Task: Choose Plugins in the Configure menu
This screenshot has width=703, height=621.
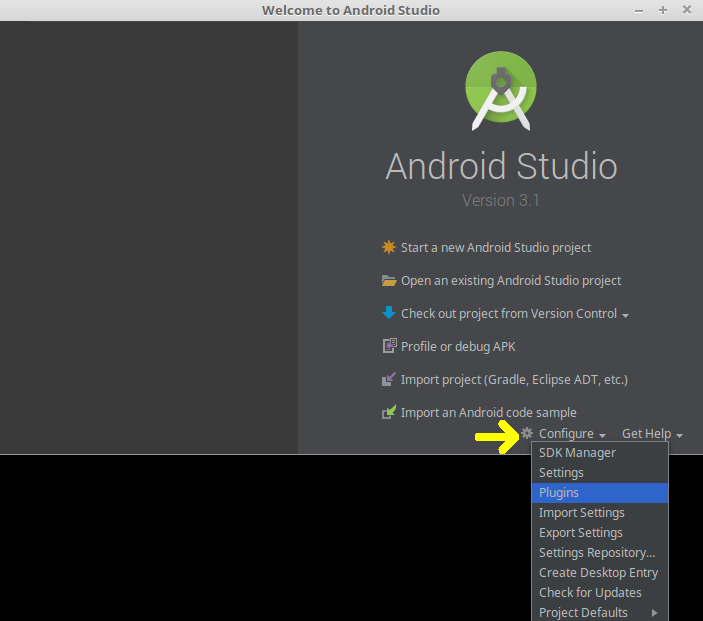Action: coord(600,493)
